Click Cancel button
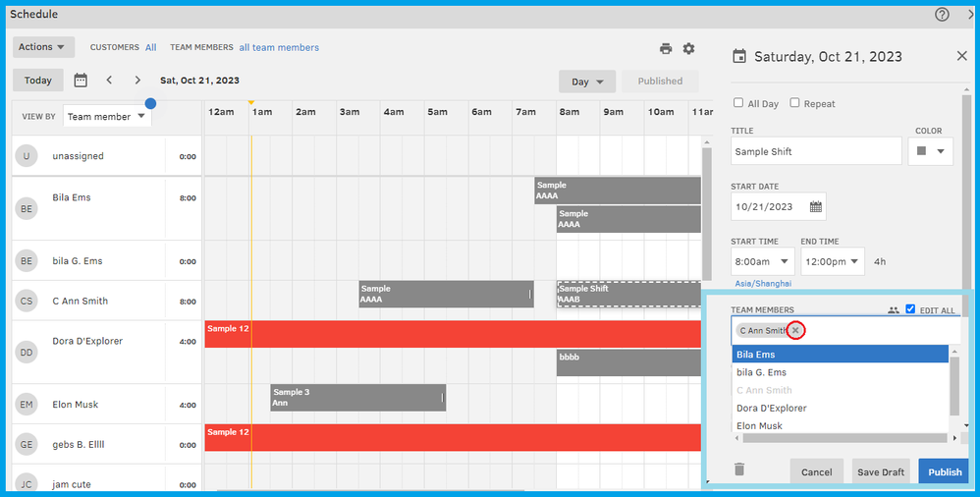Image resolution: width=980 pixels, height=497 pixels. point(816,472)
